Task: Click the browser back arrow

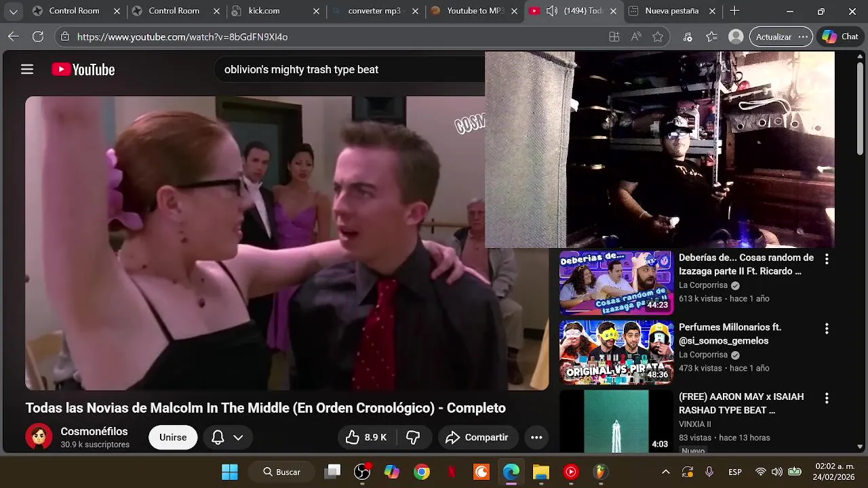Action: click(14, 37)
